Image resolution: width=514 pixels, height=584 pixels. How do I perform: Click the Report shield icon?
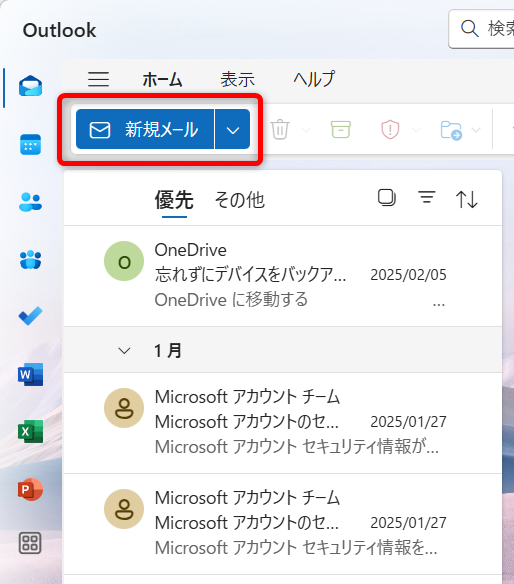390,130
